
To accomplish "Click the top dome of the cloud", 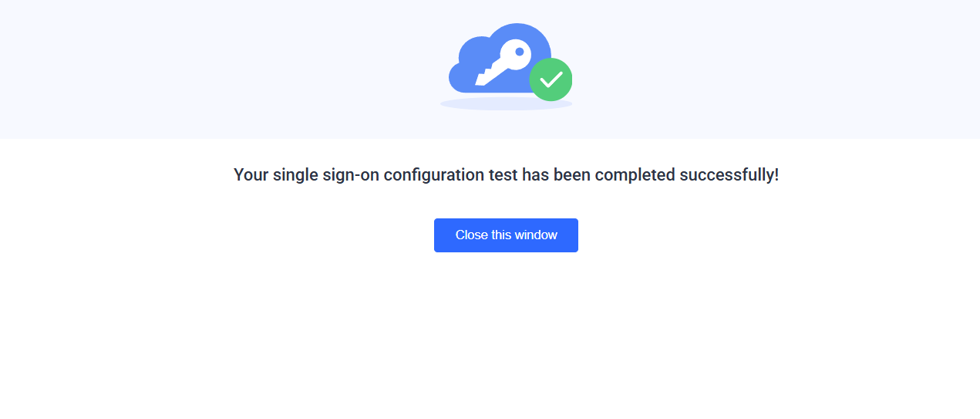I will tap(517, 32).
